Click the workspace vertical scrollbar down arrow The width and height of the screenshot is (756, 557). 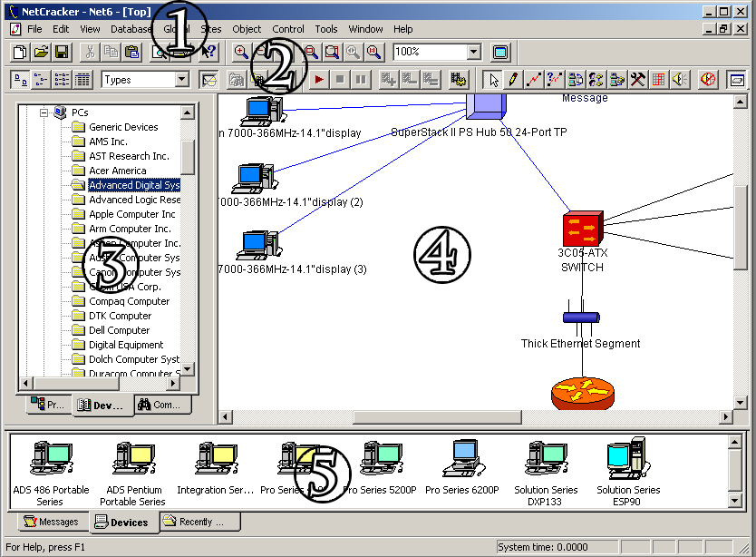741,403
